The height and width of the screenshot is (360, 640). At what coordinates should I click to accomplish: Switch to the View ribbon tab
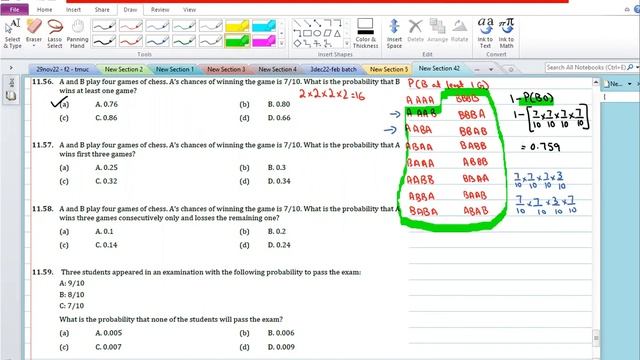pos(189,9)
